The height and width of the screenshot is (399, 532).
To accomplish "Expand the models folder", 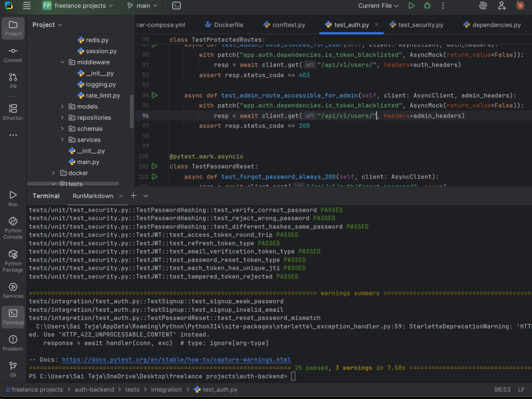I will tap(62, 106).
